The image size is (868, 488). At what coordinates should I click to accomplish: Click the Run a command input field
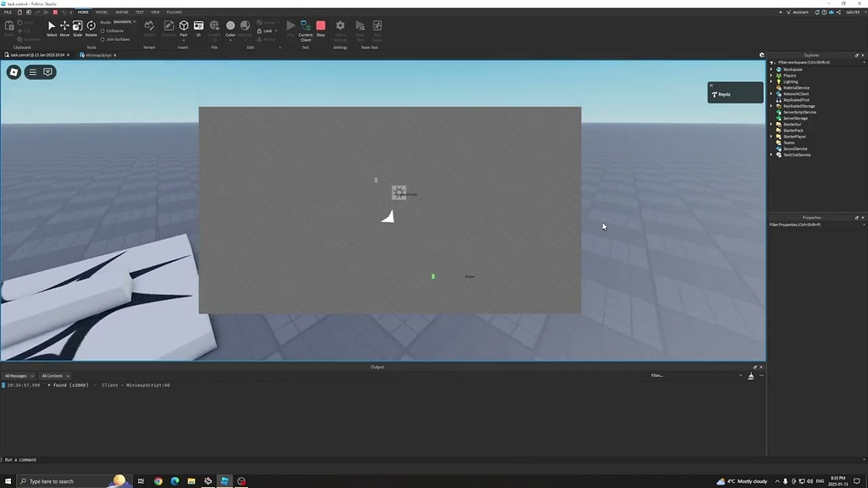click(85, 459)
